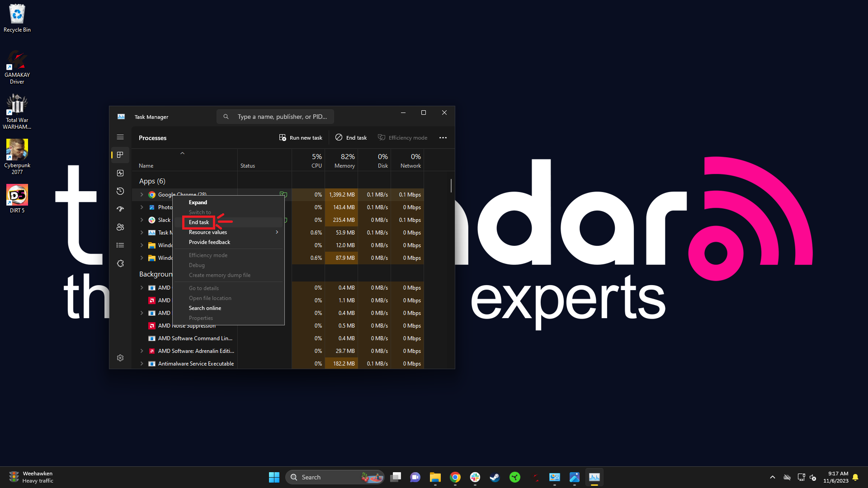Click the End task toolbar button
The height and width of the screenshot is (488, 868).
tap(351, 138)
